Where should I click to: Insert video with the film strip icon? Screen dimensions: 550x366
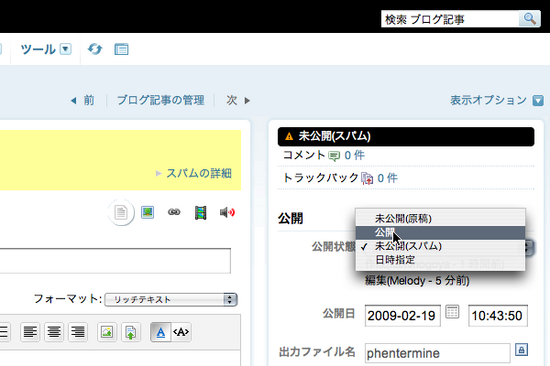201,213
